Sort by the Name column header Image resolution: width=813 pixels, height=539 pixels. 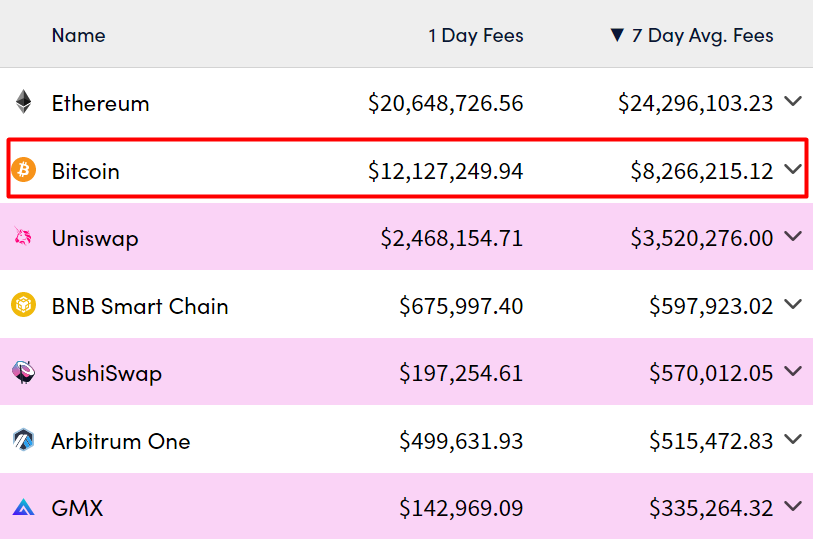point(78,36)
